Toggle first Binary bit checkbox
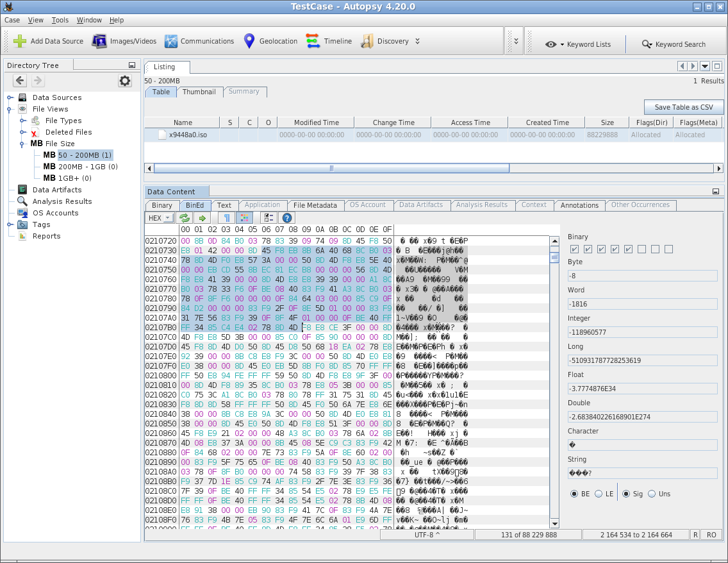 (x=574, y=249)
